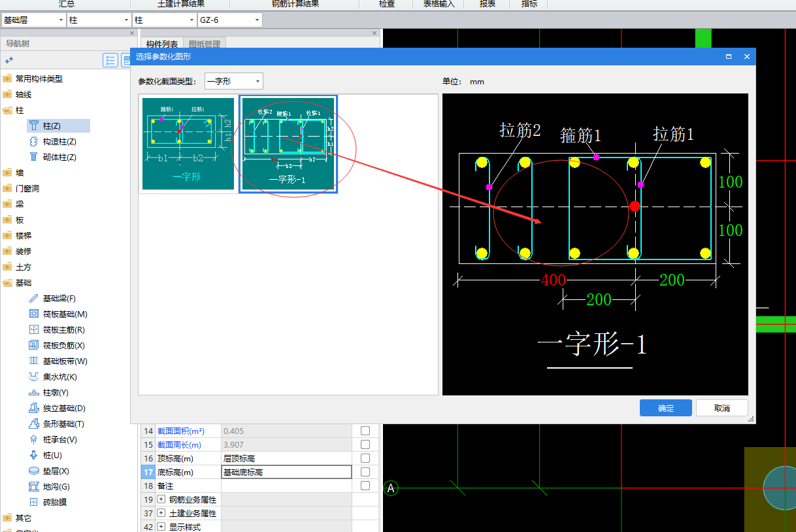Expand the 钢筋业务属性 row

coord(161,499)
